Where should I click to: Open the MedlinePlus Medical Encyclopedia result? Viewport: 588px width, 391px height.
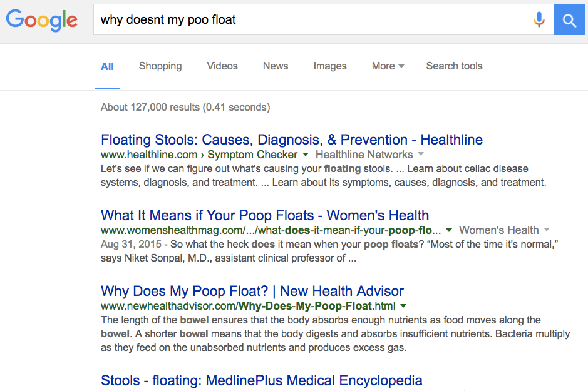click(x=262, y=380)
